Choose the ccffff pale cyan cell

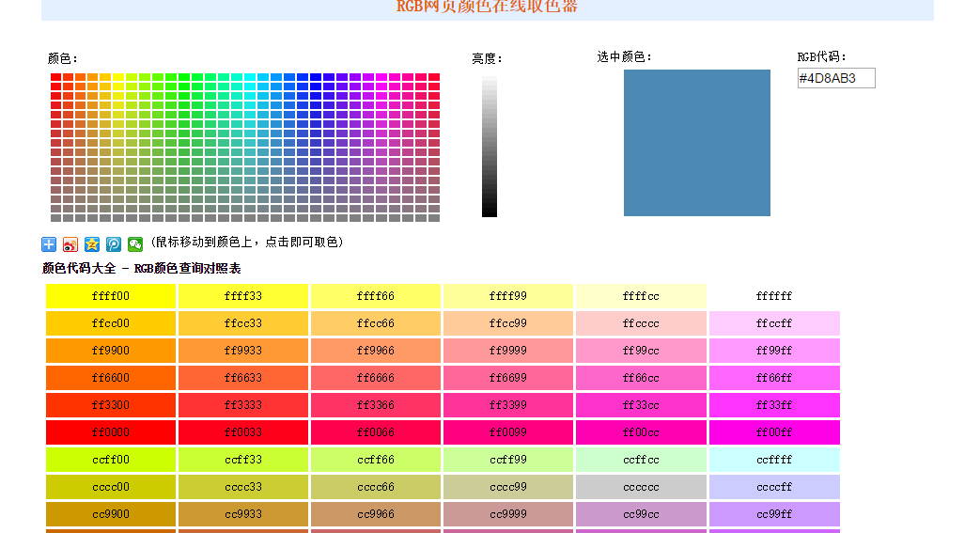(774, 460)
